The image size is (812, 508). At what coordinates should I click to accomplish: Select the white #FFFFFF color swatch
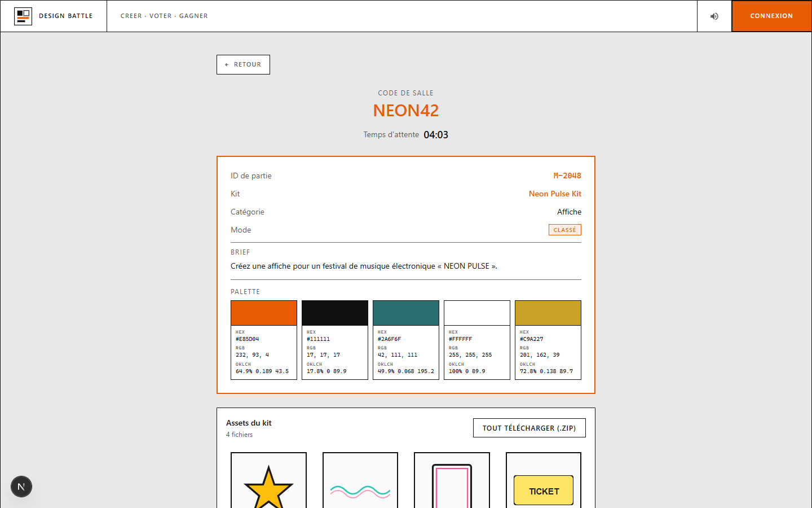(477, 313)
